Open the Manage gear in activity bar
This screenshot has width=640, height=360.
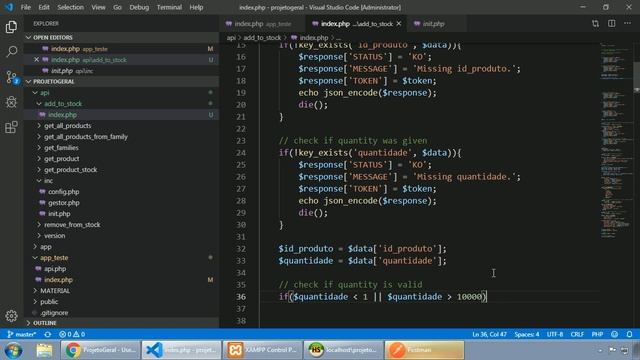[x=11, y=316]
